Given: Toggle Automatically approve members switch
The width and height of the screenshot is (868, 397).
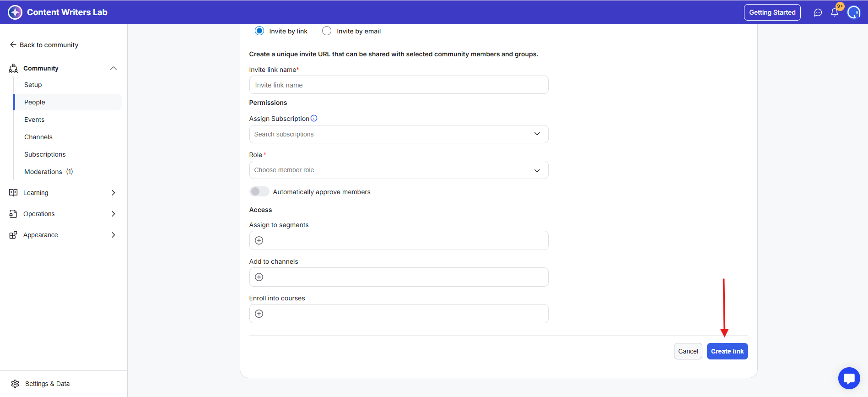Looking at the screenshot, I should pyautogui.click(x=259, y=191).
